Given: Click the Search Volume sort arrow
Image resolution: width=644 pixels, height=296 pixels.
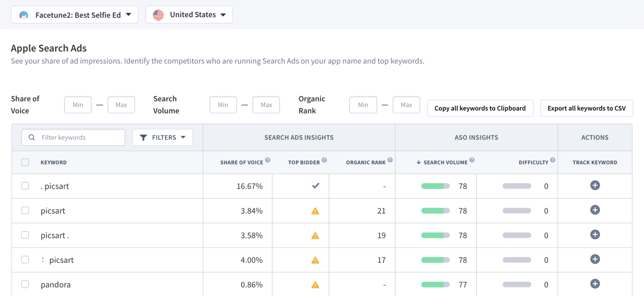Looking at the screenshot, I should pyautogui.click(x=419, y=162).
